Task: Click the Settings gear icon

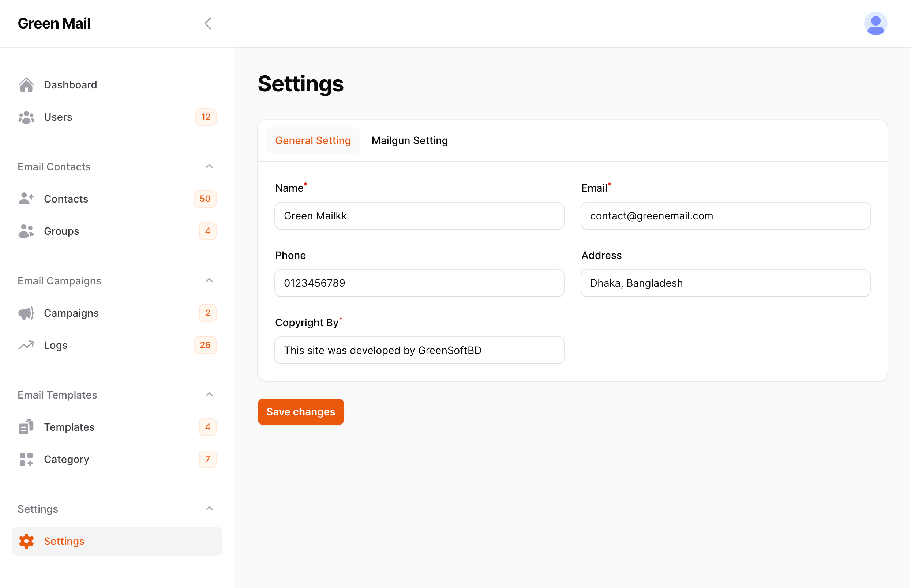Action: pyautogui.click(x=27, y=541)
